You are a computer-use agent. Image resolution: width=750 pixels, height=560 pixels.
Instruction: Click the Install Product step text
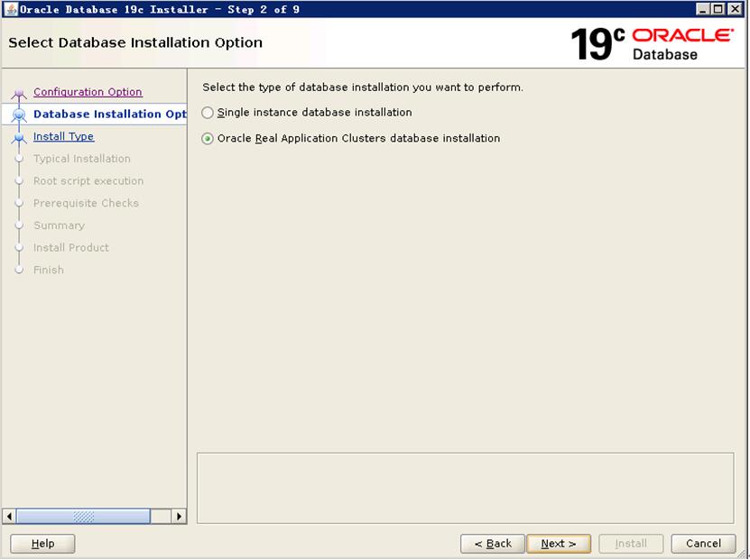71,247
